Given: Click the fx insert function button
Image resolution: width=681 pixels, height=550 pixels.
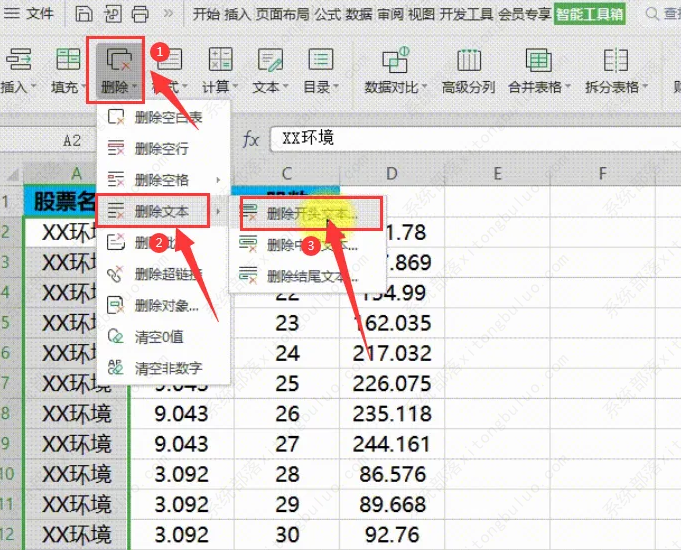Looking at the screenshot, I should click(251, 140).
